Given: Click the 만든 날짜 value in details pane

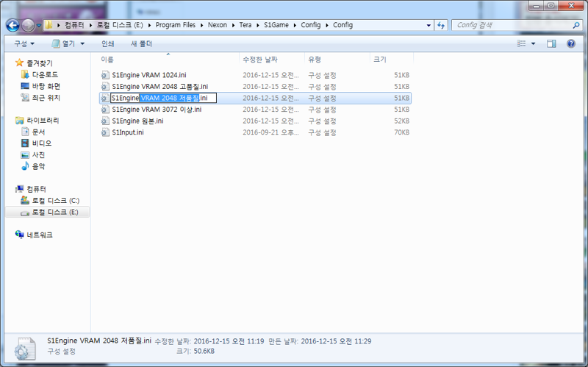Looking at the screenshot, I should coord(336,341).
